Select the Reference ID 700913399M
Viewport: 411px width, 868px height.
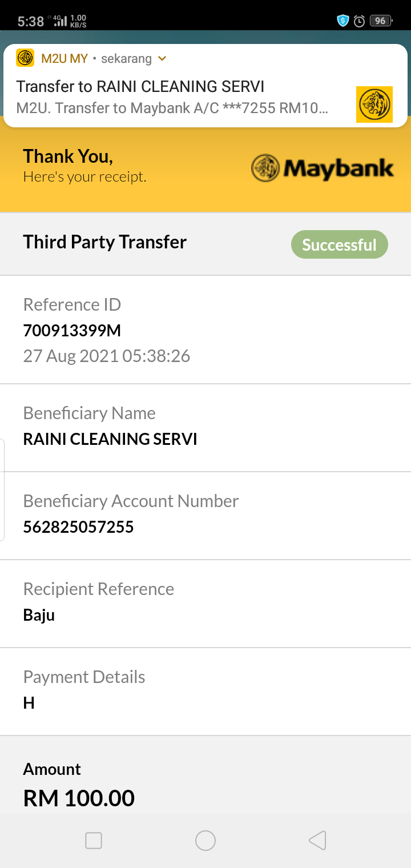tap(72, 331)
